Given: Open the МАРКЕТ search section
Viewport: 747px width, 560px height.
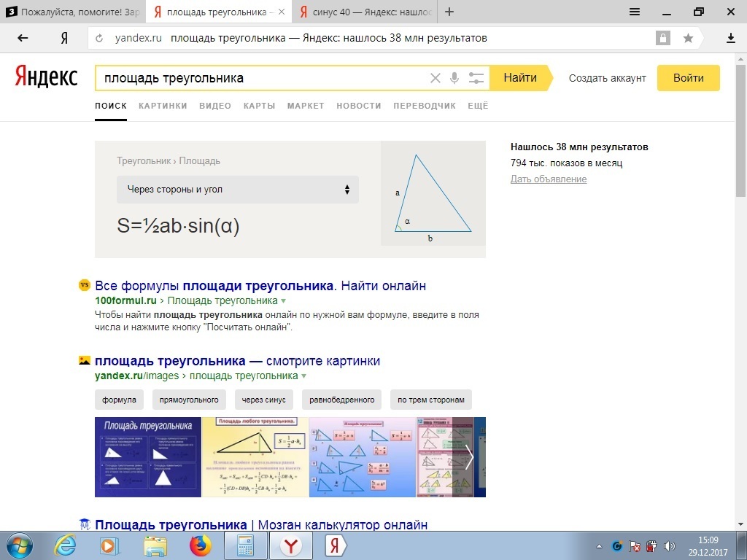Looking at the screenshot, I should click(306, 106).
